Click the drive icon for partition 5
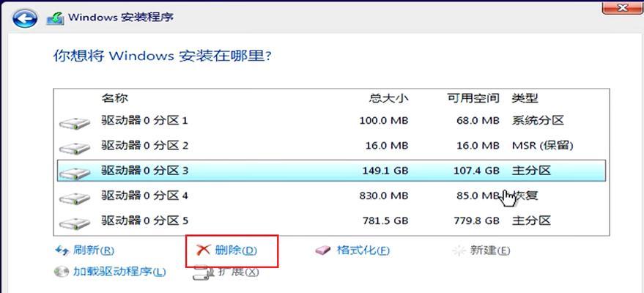This screenshot has height=293, width=644. tap(74, 223)
